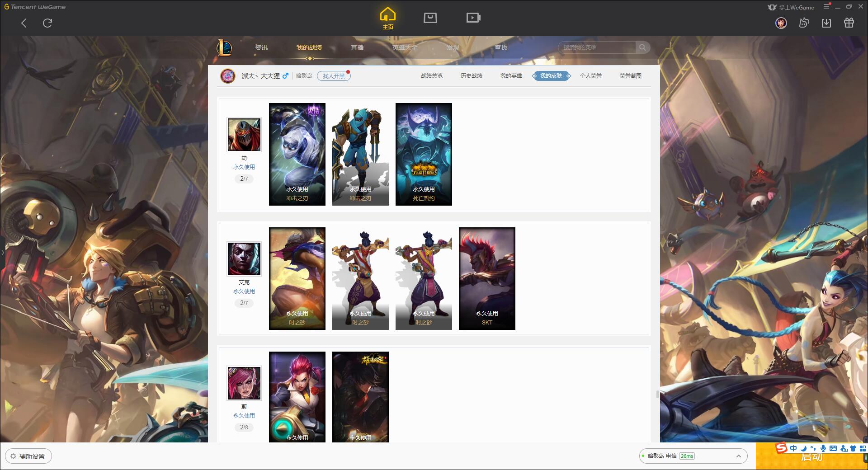The width and height of the screenshot is (868, 470).
Task: Click the 蔚 champion portrait
Action: (244, 383)
